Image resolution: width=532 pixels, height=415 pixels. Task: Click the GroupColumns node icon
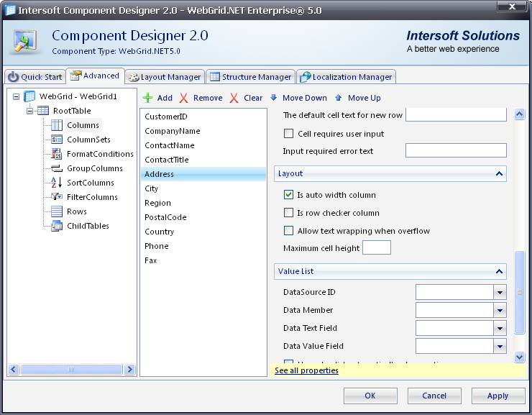coord(57,168)
